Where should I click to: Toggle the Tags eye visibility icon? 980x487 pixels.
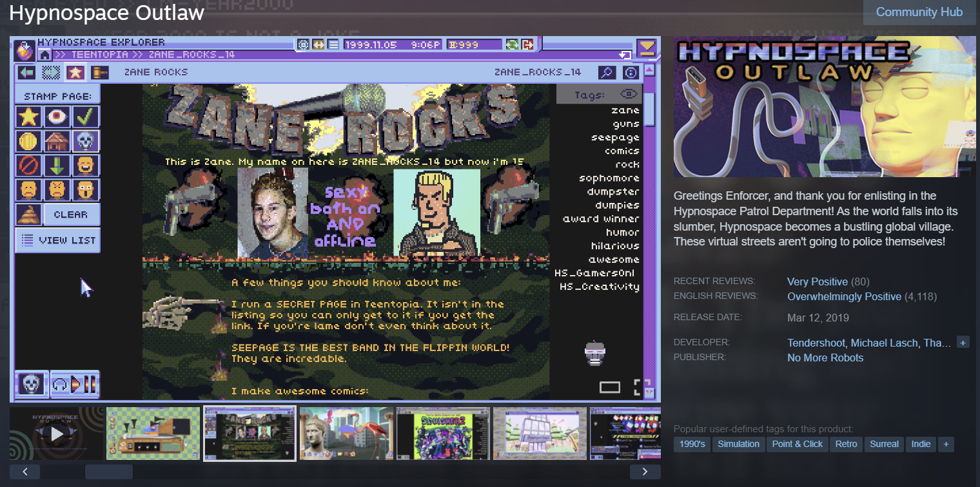tap(629, 94)
